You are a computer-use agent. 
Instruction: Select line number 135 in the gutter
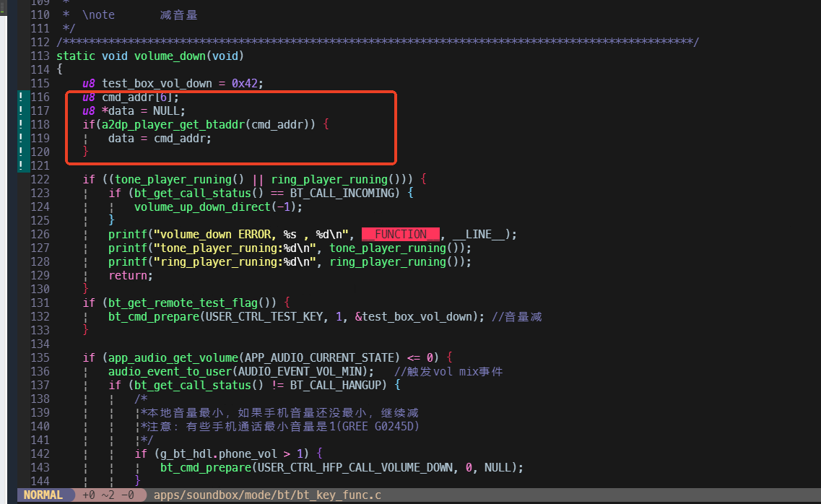(40, 358)
